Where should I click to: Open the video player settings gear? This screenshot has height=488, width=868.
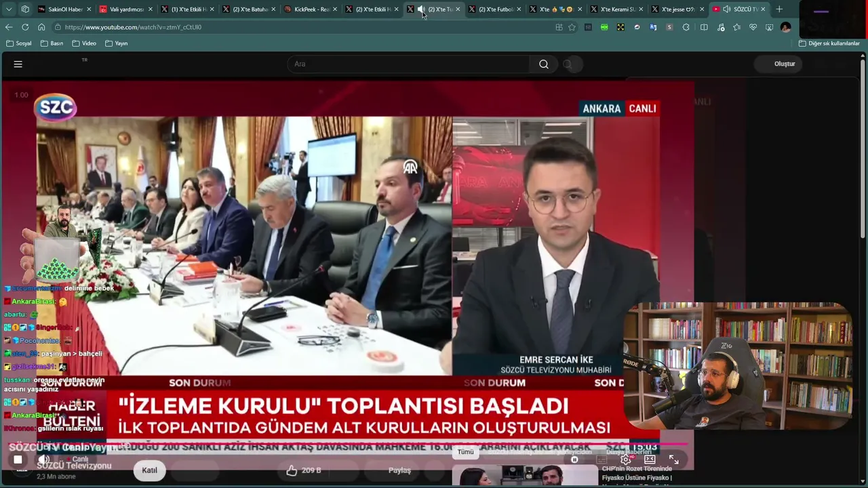coord(626,460)
